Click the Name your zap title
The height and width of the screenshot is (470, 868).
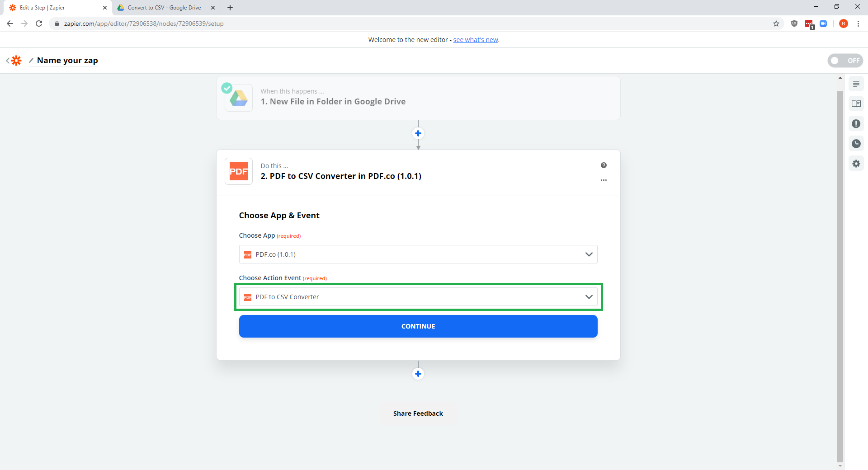coord(67,61)
